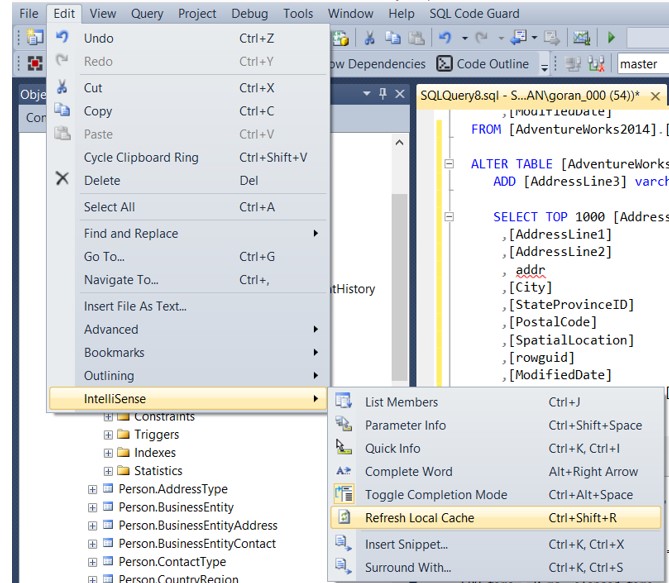The height and width of the screenshot is (583, 669).
Task: Choose Go To... from the Edit menu
Action: (x=188, y=257)
